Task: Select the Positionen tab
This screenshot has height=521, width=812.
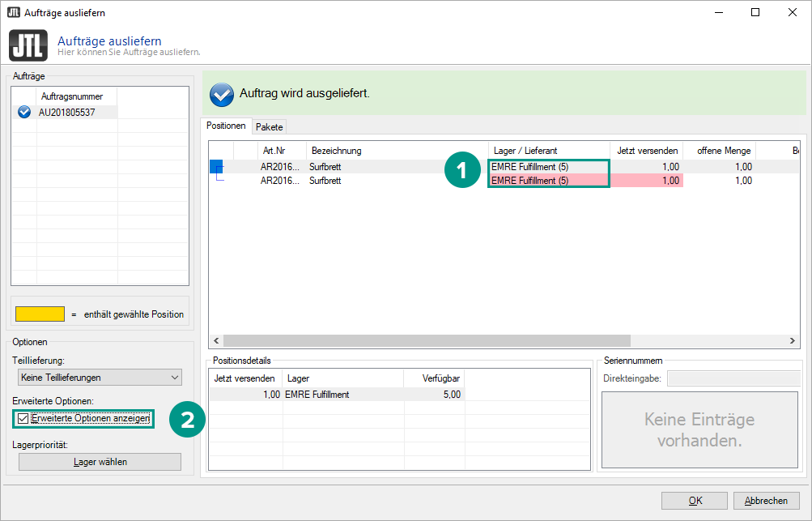Action: coord(226,126)
